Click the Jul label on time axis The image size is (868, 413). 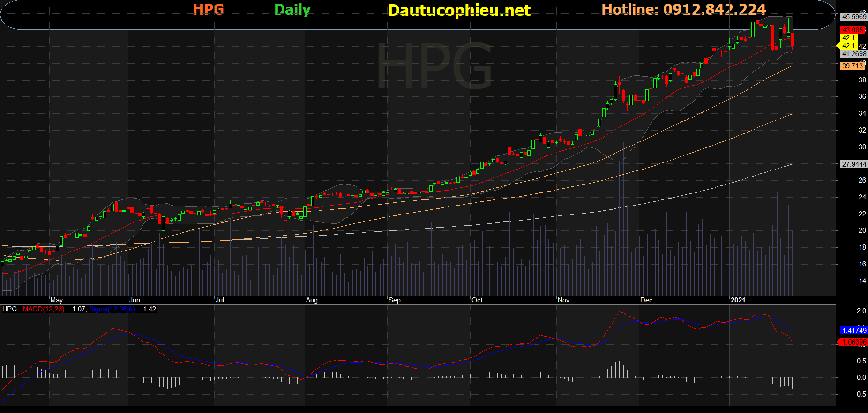220,300
